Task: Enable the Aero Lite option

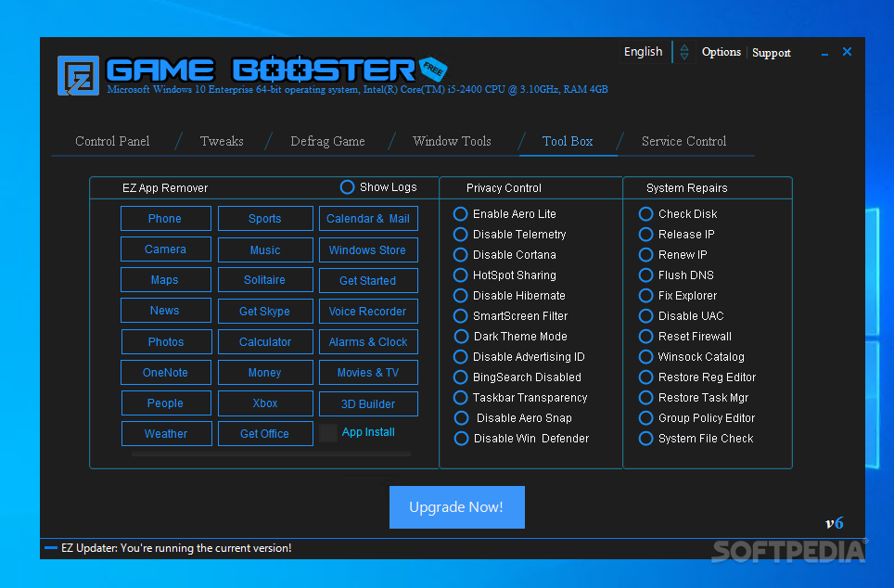Action: coord(460,214)
